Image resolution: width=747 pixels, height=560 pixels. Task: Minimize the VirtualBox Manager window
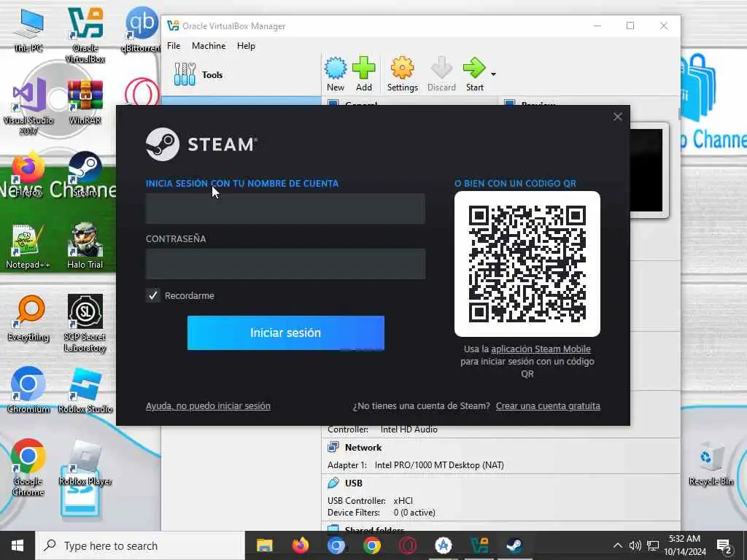[597, 26]
